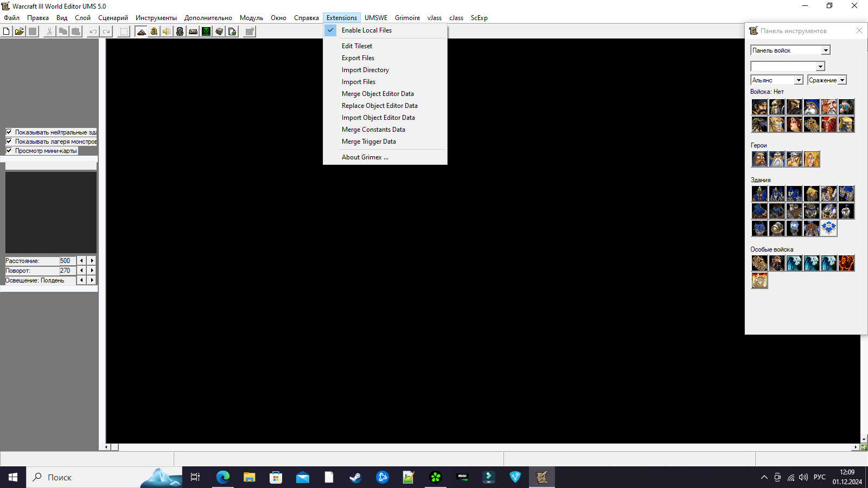Open the Object Editor helmet icon
The image size is (868, 488).
180,31
